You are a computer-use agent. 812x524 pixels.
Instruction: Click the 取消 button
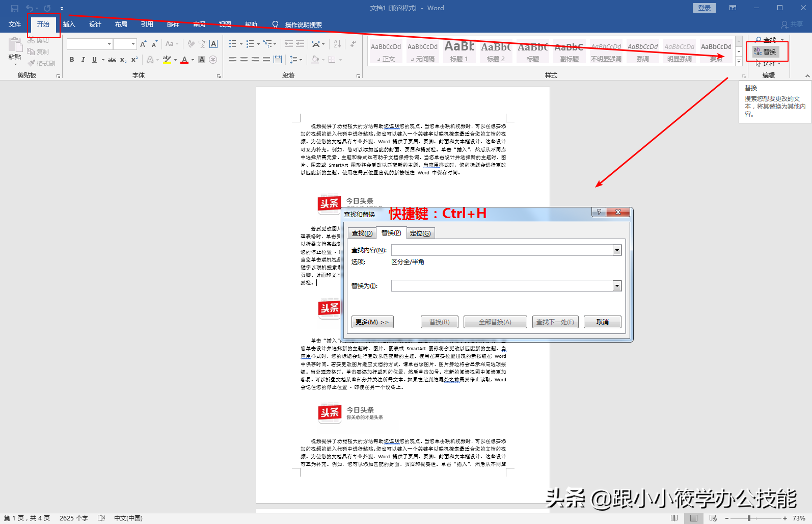point(603,322)
